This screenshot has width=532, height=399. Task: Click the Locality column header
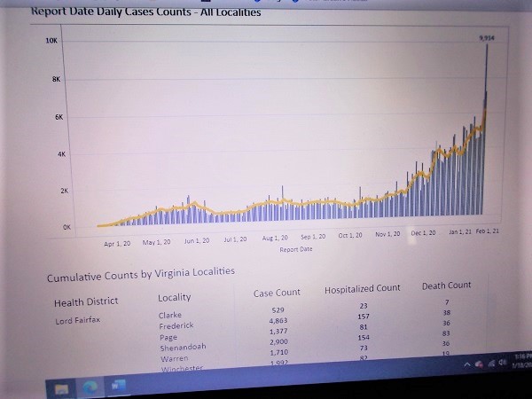point(175,297)
